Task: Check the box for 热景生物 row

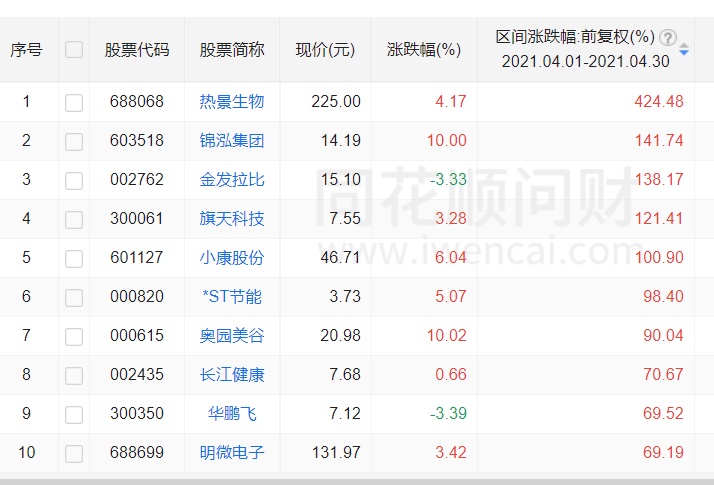Action: pyautogui.click(x=74, y=102)
